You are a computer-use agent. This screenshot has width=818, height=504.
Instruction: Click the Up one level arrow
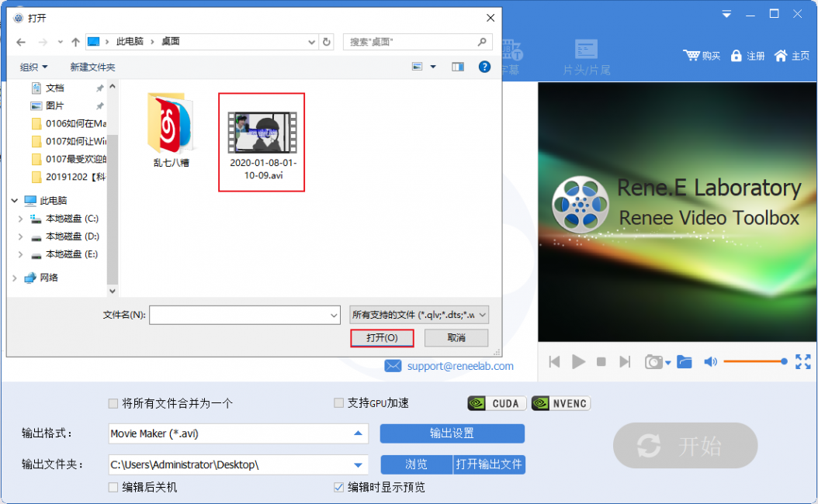click(75, 42)
